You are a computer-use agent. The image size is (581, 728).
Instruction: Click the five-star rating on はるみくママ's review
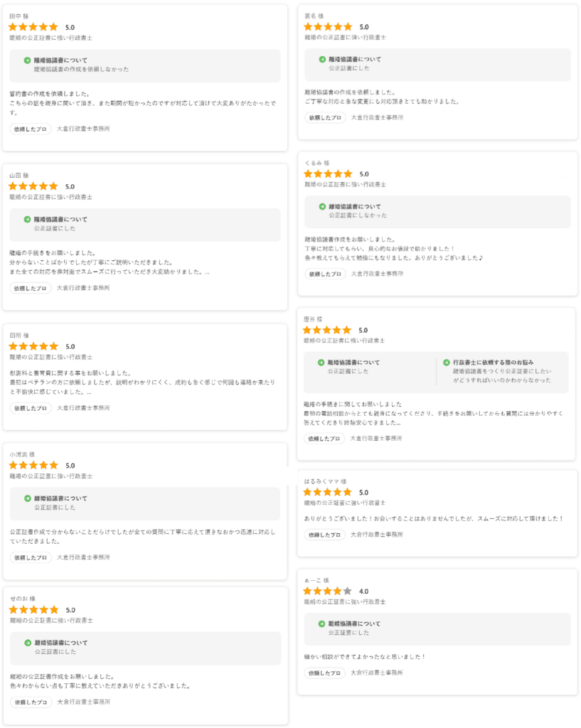point(327,492)
